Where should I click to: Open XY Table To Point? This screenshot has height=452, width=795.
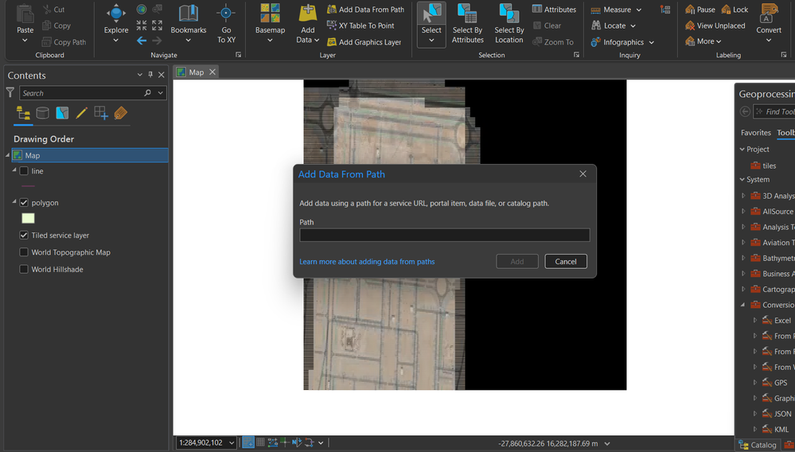click(360, 25)
